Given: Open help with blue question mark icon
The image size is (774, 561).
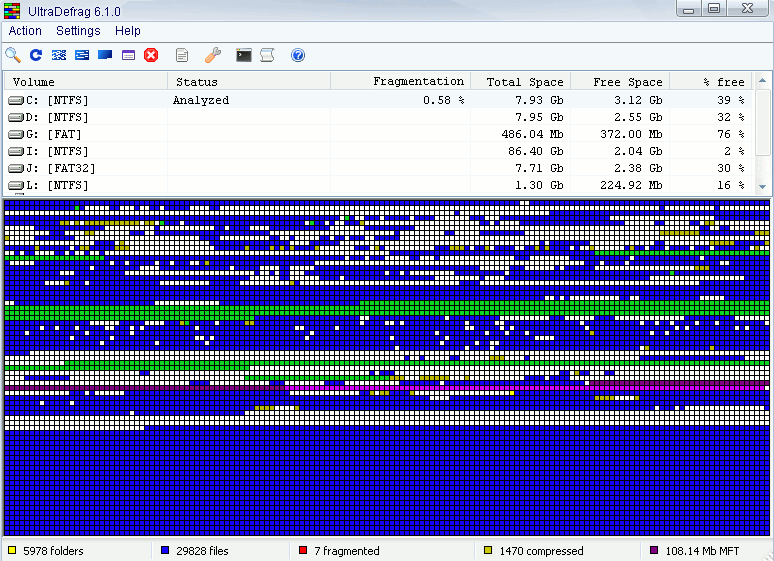Looking at the screenshot, I should coord(298,55).
